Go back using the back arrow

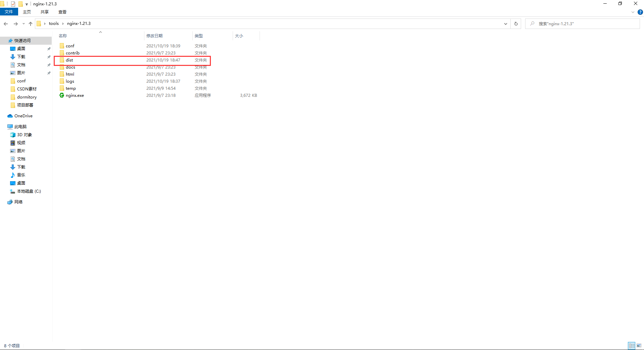click(x=6, y=24)
